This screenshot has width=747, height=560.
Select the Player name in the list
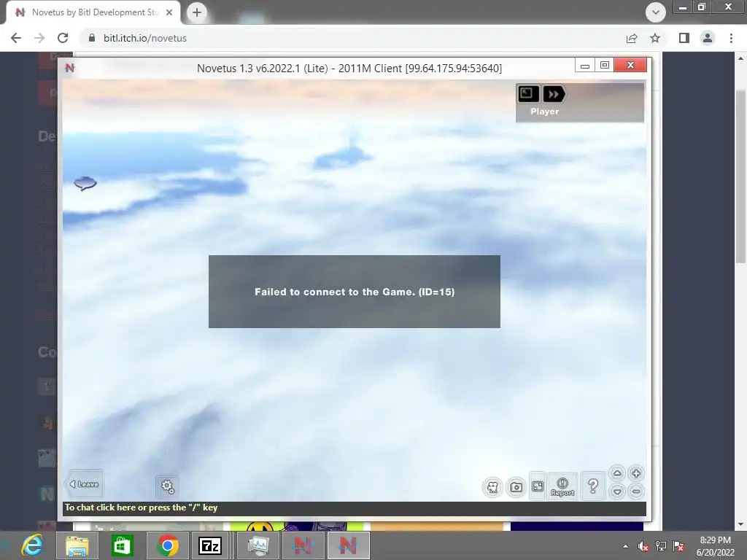click(x=544, y=112)
